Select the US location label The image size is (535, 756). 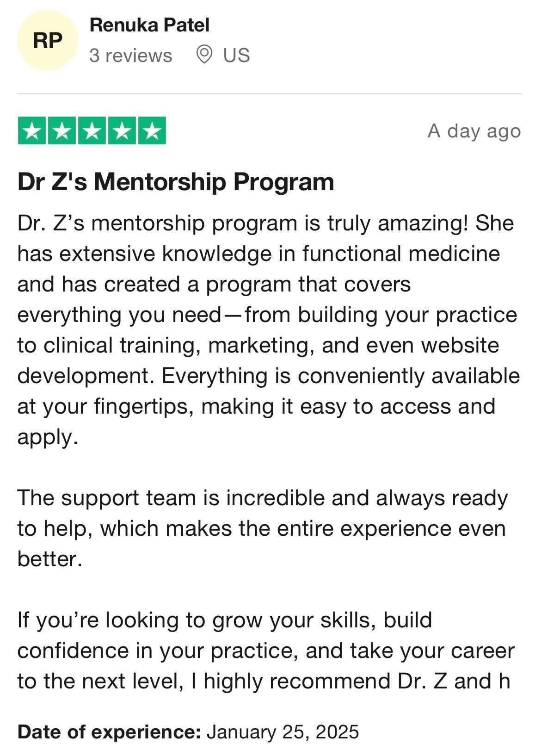pyautogui.click(x=236, y=56)
